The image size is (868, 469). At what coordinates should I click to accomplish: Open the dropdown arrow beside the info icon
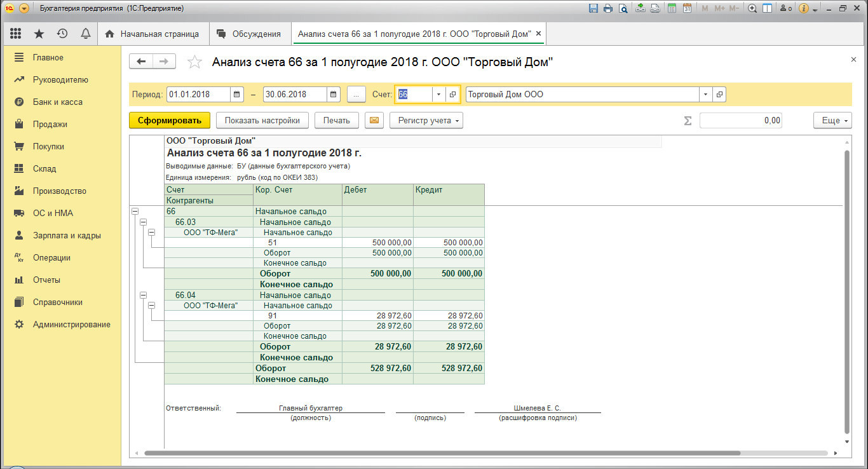(x=815, y=9)
